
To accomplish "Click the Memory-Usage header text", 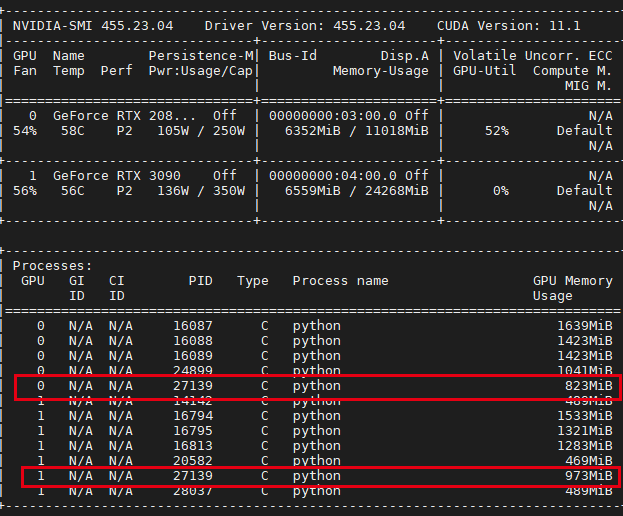I will point(381,71).
